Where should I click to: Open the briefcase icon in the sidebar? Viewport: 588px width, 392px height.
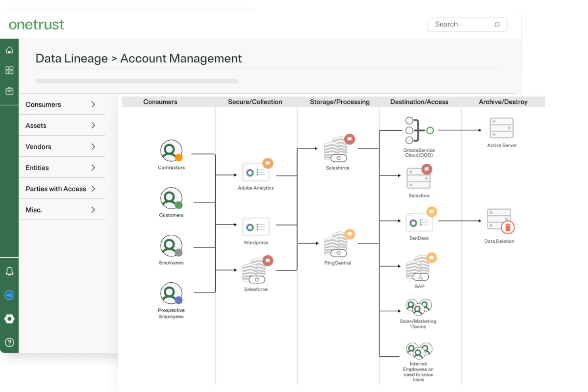pyautogui.click(x=9, y=91)
